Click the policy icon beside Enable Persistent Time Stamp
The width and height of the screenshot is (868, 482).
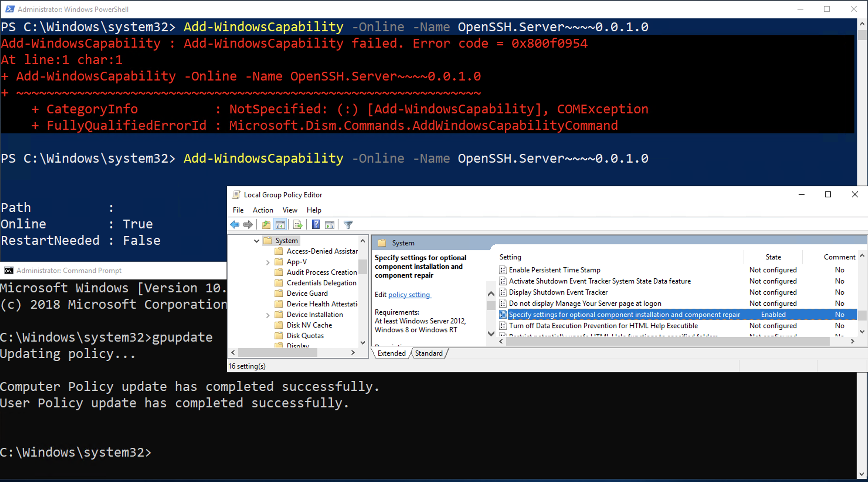pos(503,270)
